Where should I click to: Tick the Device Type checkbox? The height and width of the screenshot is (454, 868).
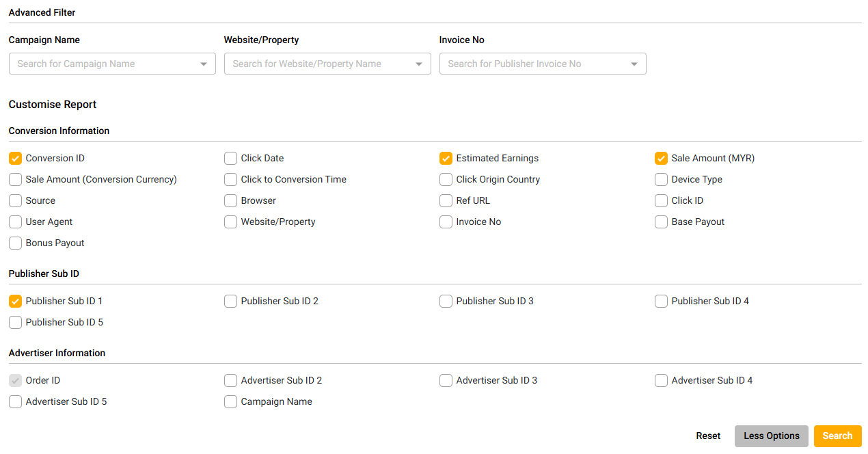[661, 180]
